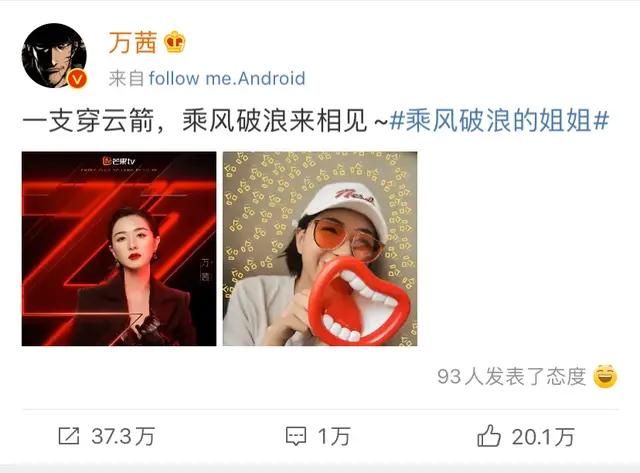Tap the comment bubble icon
The height and width of the screenshot is (473, 640).
tap(296, 436)
